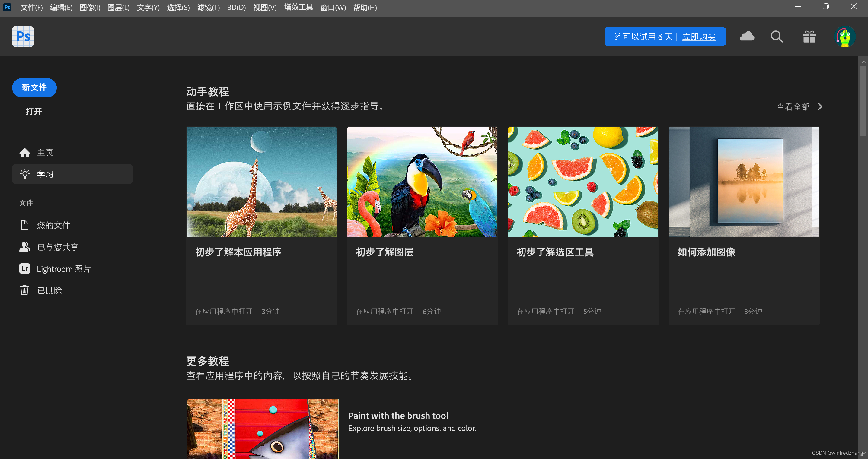Viewport: 868px width, 459px height.
Task: Click the document icon beside 您的文件
Action: pos(25,225)
